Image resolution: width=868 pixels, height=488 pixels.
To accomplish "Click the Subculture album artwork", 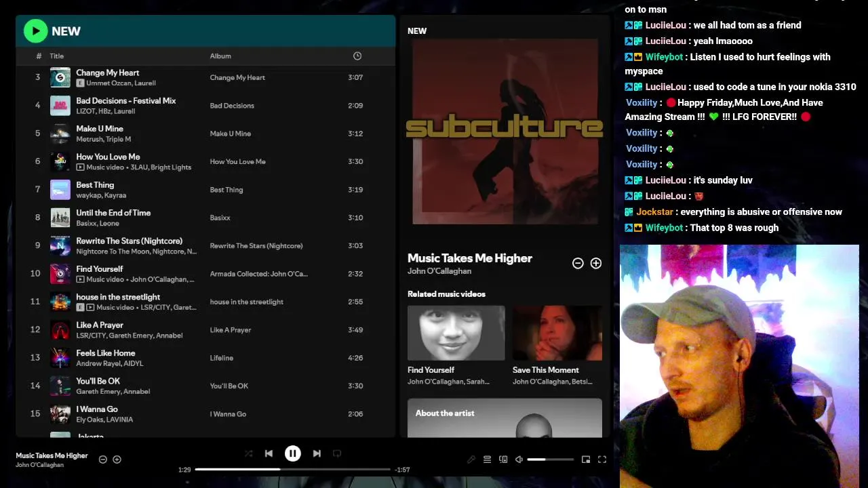I will (505, 132).
